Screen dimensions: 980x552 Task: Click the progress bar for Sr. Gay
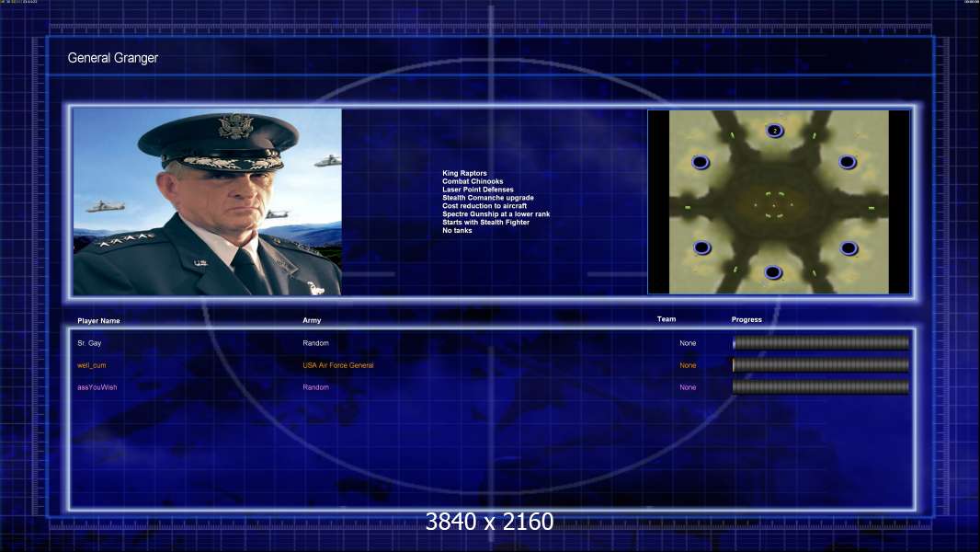point(821,342)
